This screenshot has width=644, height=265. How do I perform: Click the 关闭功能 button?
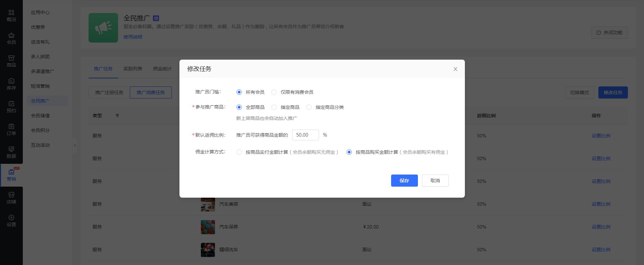(609, 32)
